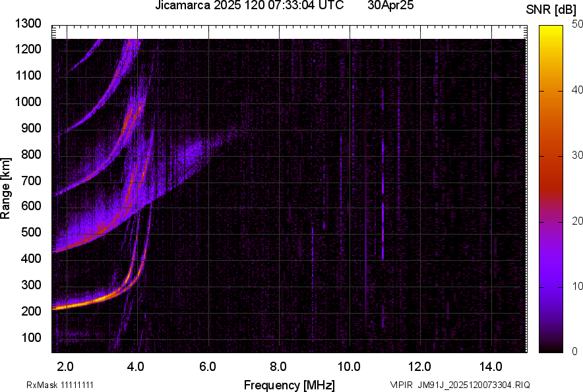The image size is (583, 392).
Task: Click the title text 'Jicamarca 2025 120 07:33:04 UTC'
Action: (249, 5)
